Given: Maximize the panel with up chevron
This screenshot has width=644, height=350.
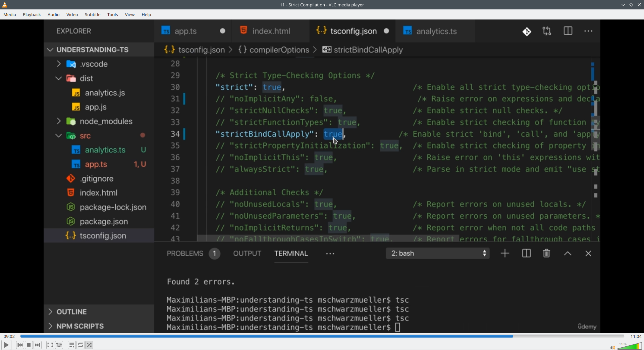Looking at the screenshot, I should tap(568, 254).
